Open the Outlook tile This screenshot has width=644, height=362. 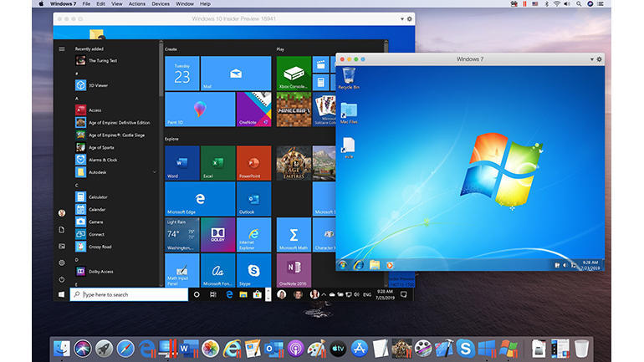[253, 199]
